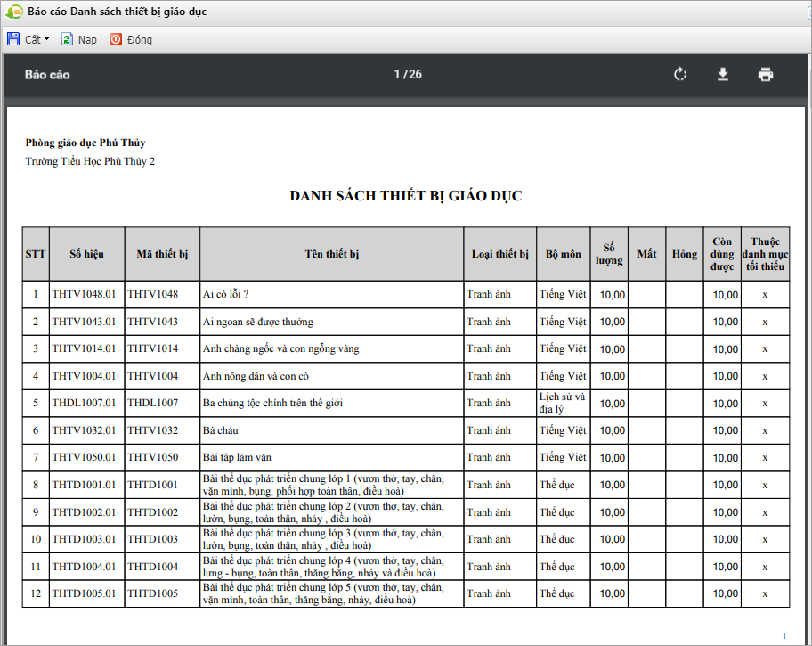Click the Lịch sử và địa lý cell
812x646 pixels.
click(x=563, y=403)
